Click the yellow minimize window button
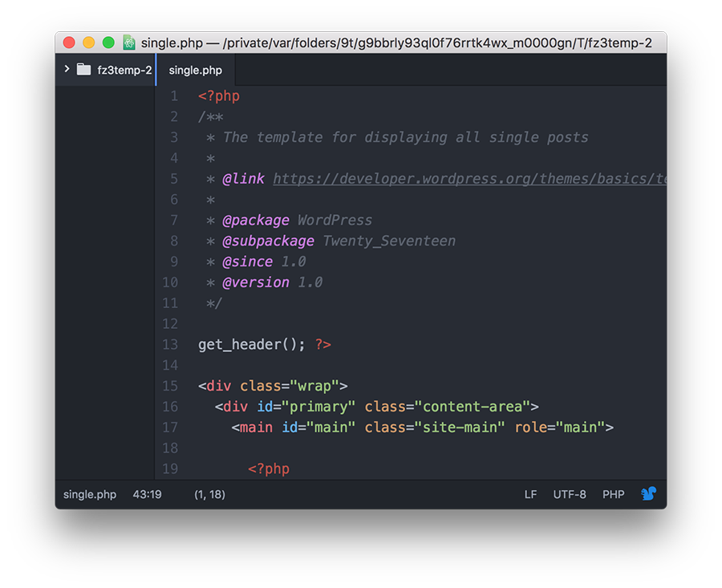This screenshot has width=722, height=588. (x=88, y=43)
